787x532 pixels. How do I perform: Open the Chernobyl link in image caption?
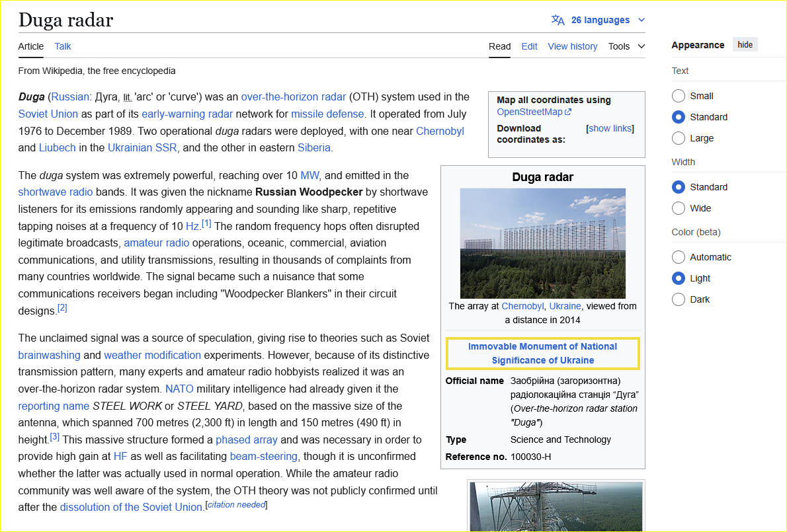(522, 306)
